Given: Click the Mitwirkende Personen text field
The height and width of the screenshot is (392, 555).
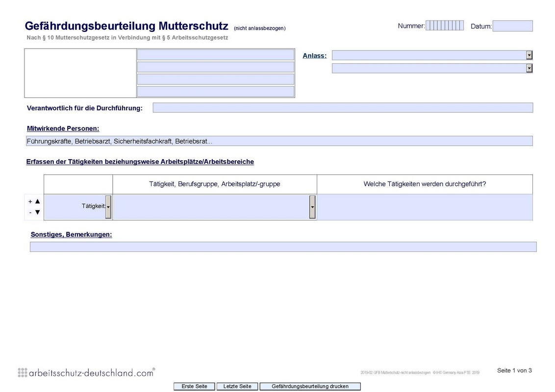Looking at the screenshot, I should 279,141.
